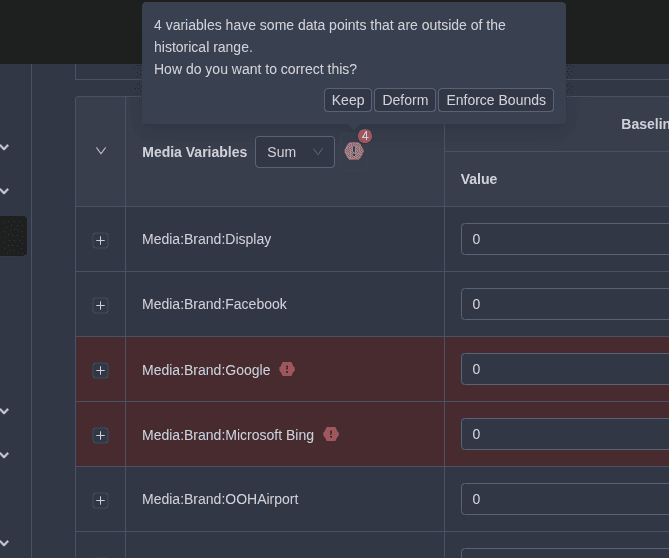The image size is (669, 558).
Task: Open the Sum aggregation dropdown
Action: [294, 152]
